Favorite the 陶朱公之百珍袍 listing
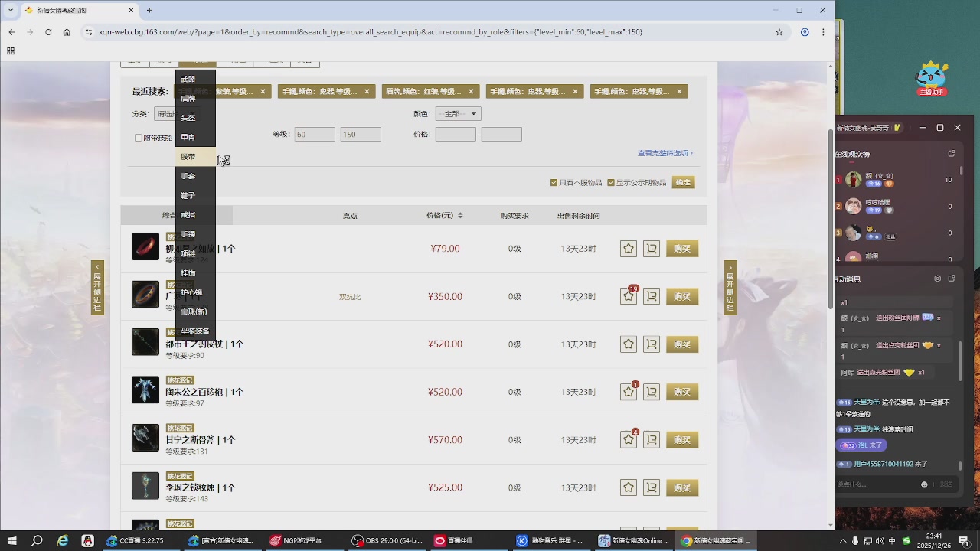Screen dimensions: 980x551 (x=629, y=392)
